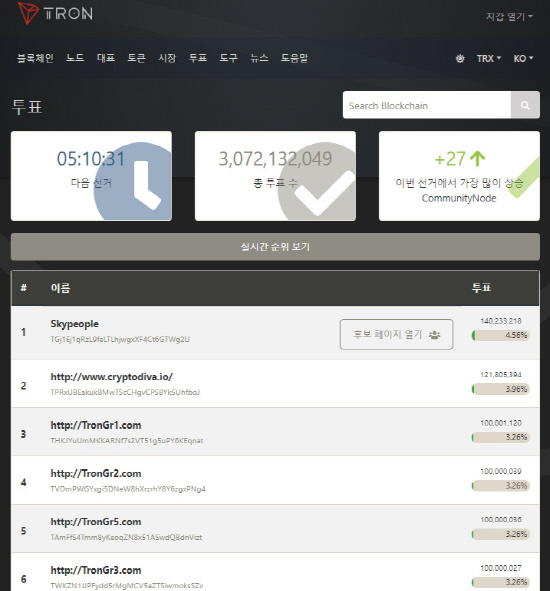
Task: Click TronGr5 address starting TAmFfS4T
Action: pos(126,537)
